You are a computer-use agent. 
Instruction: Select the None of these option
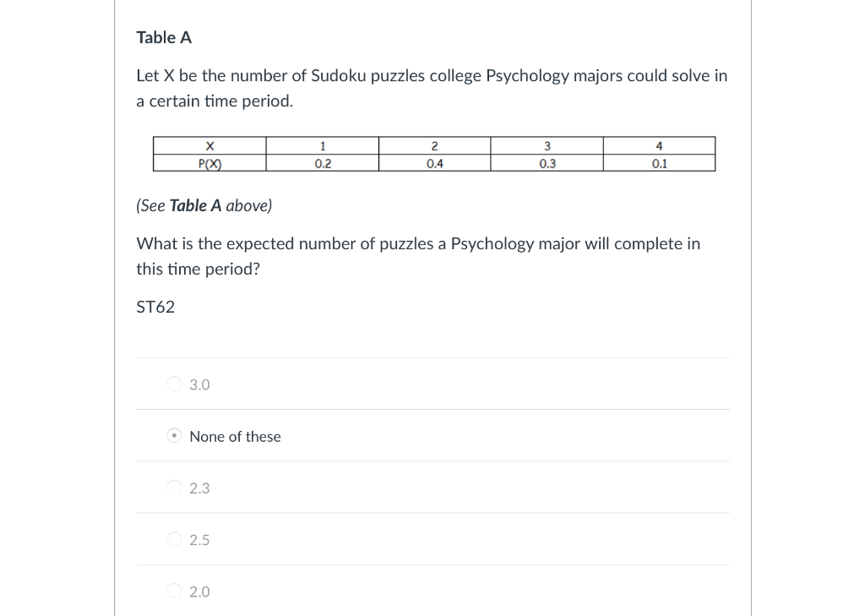pyautogui.click(x=173, y=435)
